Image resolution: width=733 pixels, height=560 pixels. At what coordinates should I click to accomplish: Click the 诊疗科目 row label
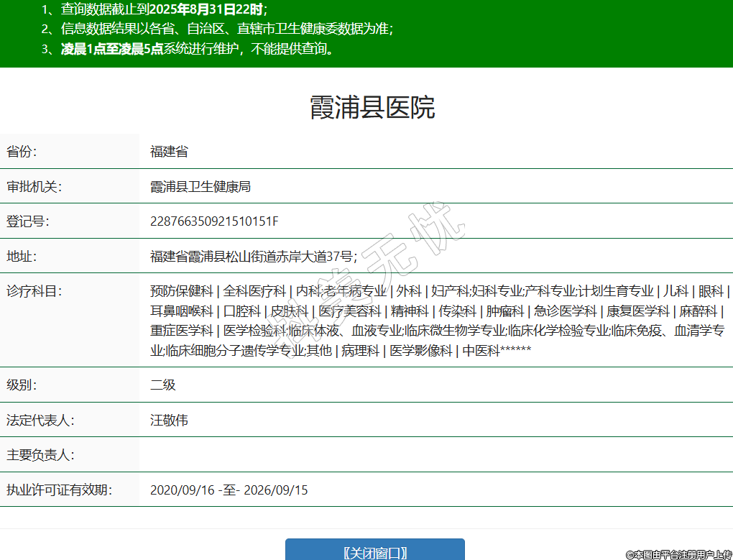(x=34, y=291)
